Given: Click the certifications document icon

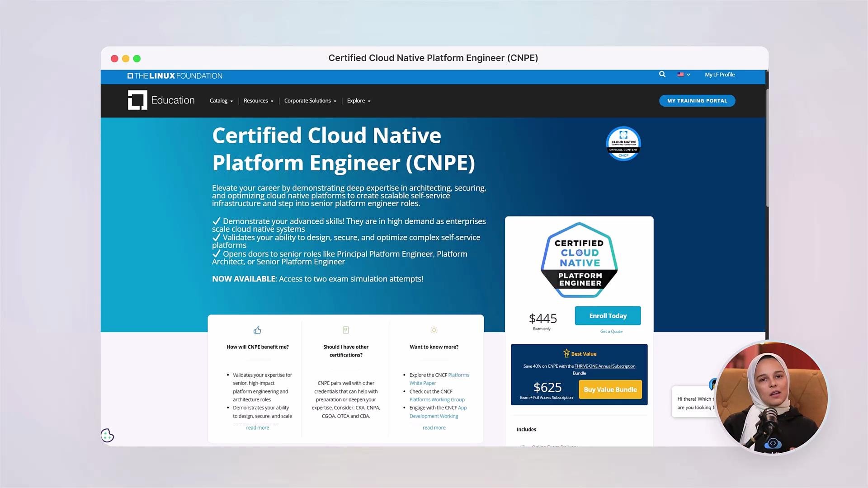Looking at the screenshot, I should 346,330.
